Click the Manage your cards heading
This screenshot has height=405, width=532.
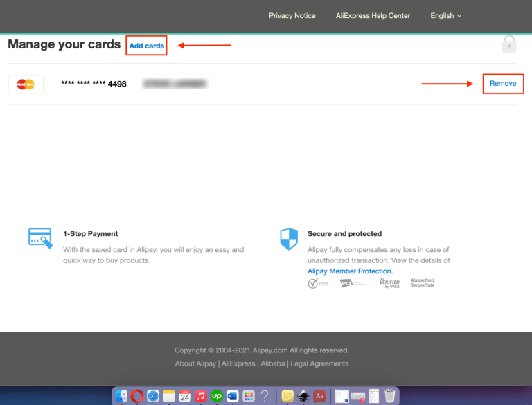pos(64,44)
